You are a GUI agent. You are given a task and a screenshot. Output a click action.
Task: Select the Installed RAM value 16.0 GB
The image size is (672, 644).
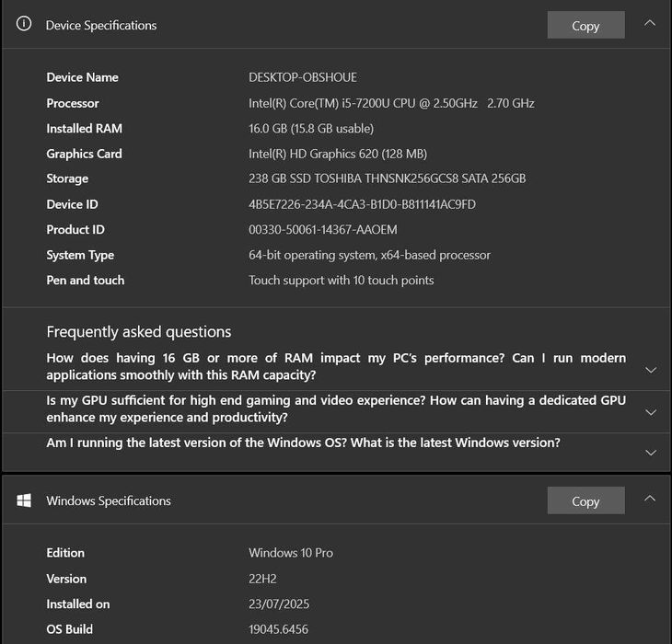(311, 129)
